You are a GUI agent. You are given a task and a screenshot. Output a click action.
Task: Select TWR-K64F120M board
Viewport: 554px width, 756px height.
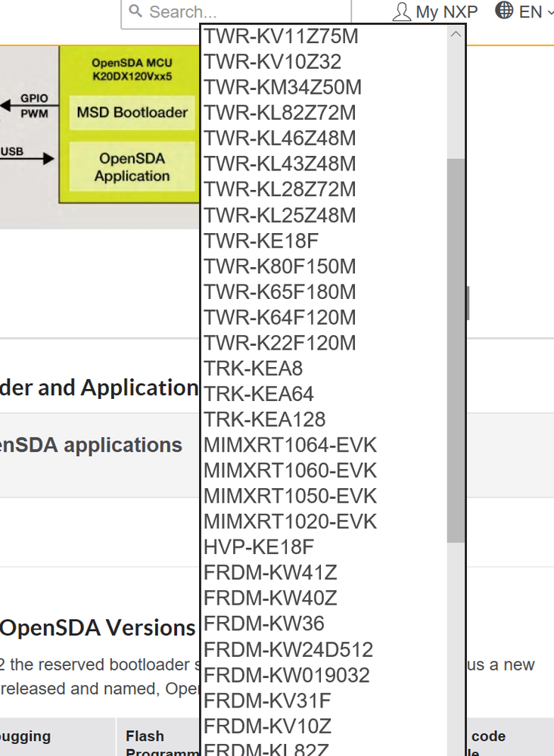click(279, 318)
